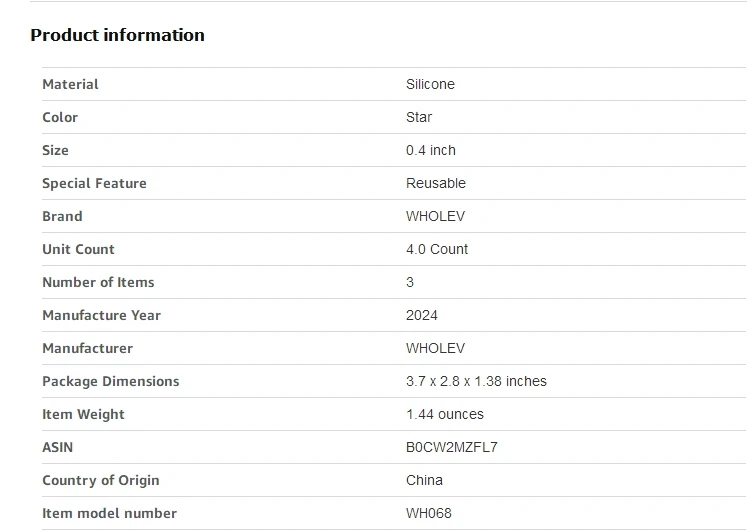
Task: Click the Silicone material value
Action: coord(430,84)
